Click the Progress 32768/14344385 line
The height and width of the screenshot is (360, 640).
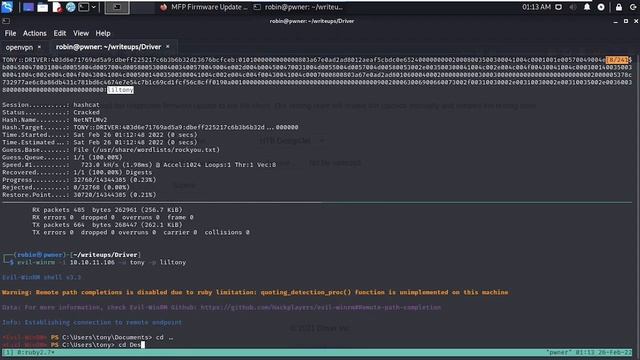pyautogui.click(x=79, y=180)
